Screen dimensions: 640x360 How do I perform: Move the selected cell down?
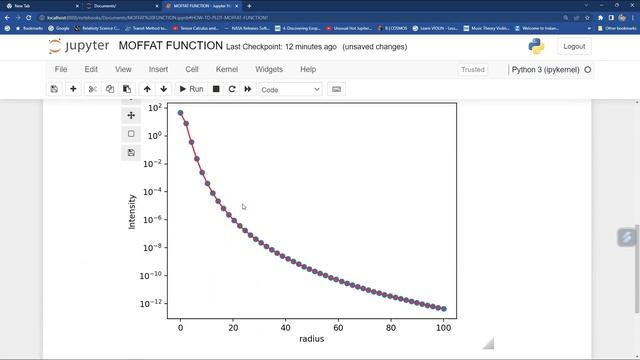[x=164, y=89]
